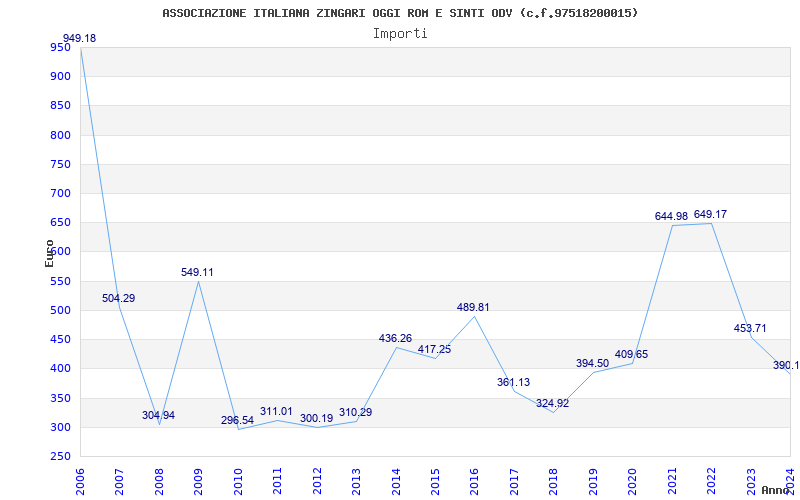The height and width of the screenshot is (500, 800).
Task: Click the 2019 year label
Action: 593,482
